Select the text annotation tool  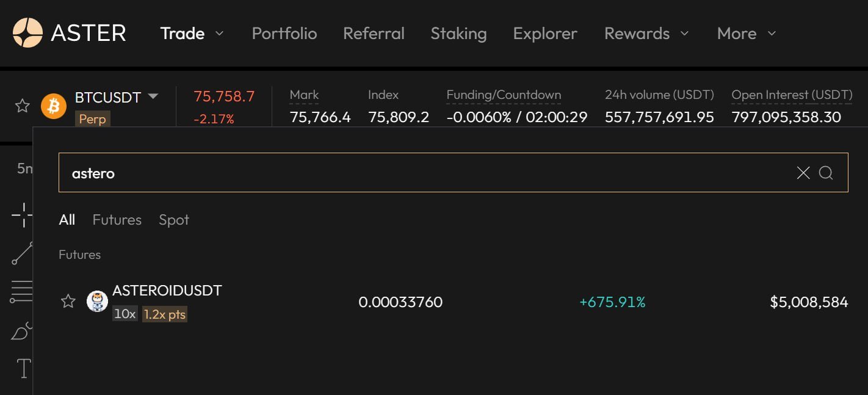pyautogui.click(x=23, y=368)
